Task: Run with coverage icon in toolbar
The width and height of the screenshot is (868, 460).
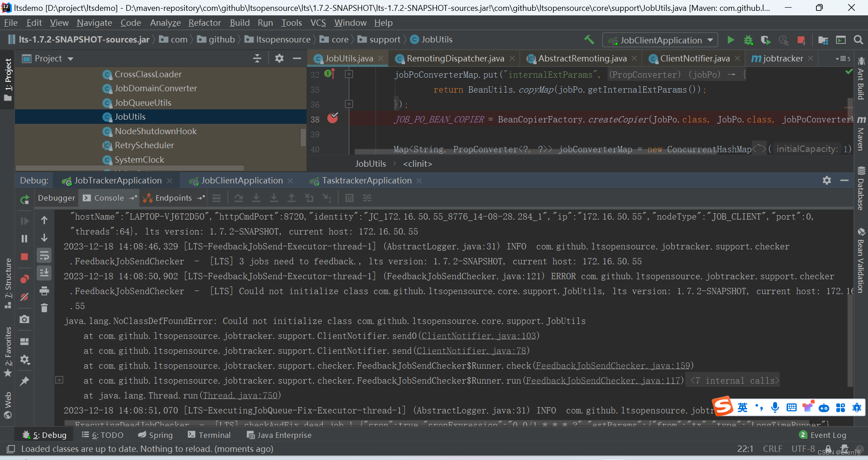Action: pyautogui.click(x=765, y=40)
